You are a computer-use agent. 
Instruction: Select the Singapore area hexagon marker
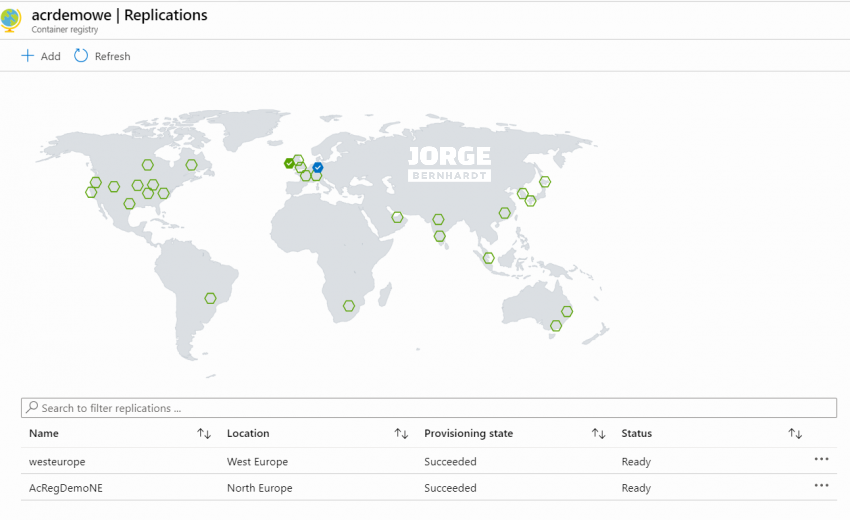click(488, 258)
